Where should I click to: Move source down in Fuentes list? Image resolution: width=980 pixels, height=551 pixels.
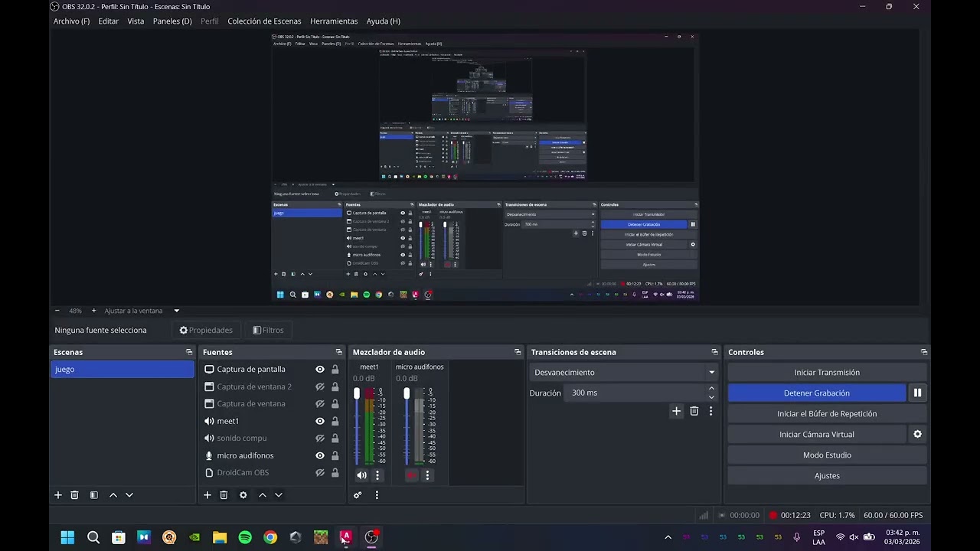tap(278, 495)
